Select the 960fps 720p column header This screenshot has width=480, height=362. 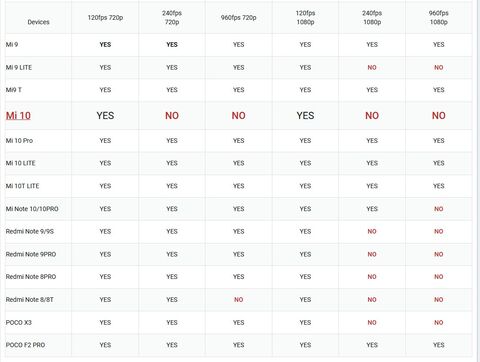pos(239,18)
